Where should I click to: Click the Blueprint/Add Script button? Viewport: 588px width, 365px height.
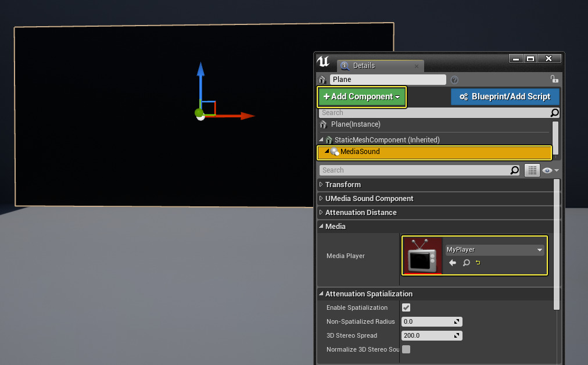click(504, 96)
